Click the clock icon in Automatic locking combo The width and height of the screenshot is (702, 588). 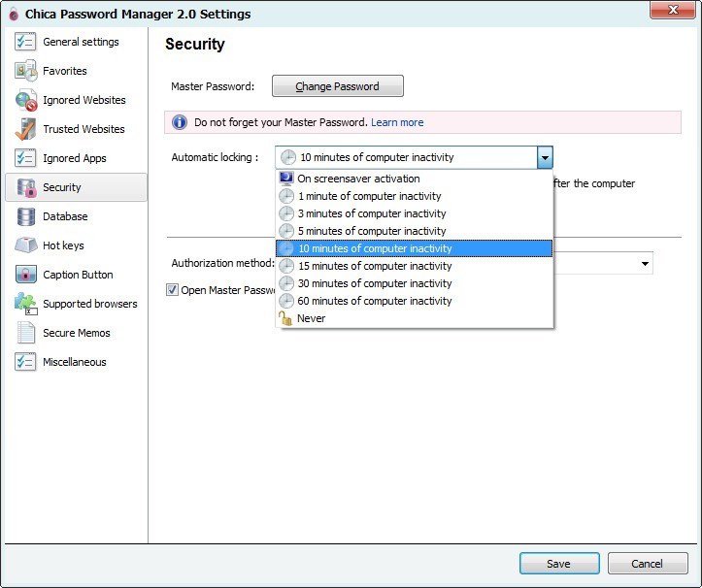click(x=287, y=157)
